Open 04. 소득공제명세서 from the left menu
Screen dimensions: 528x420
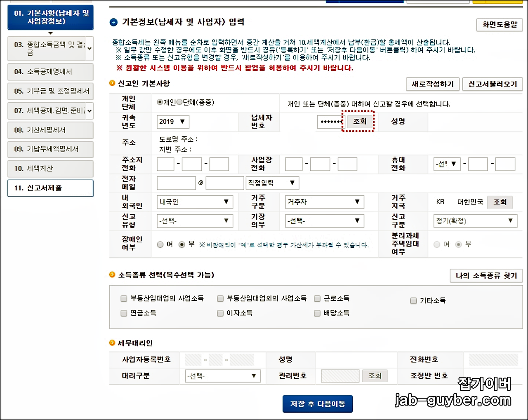[x=50, y=72]
